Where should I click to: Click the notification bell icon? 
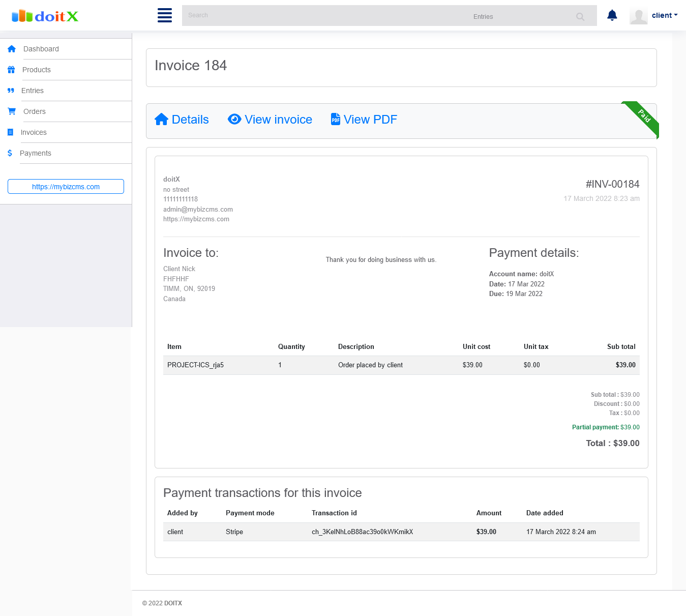pos(612,15)
